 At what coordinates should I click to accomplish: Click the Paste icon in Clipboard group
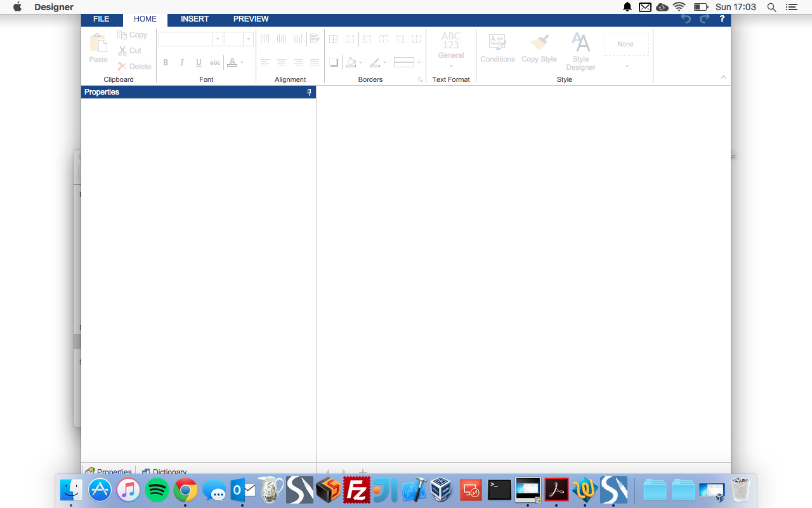(x=98, y=43)
